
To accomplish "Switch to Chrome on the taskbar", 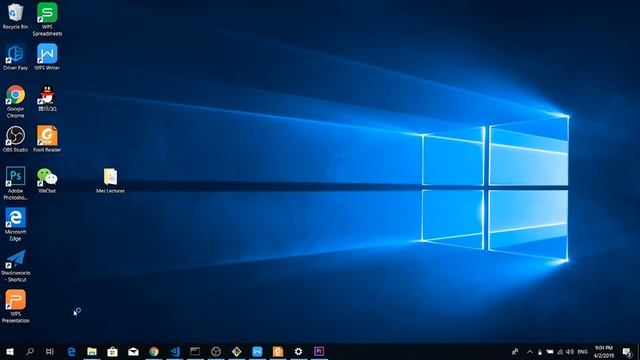I will (x=154, y=351).
